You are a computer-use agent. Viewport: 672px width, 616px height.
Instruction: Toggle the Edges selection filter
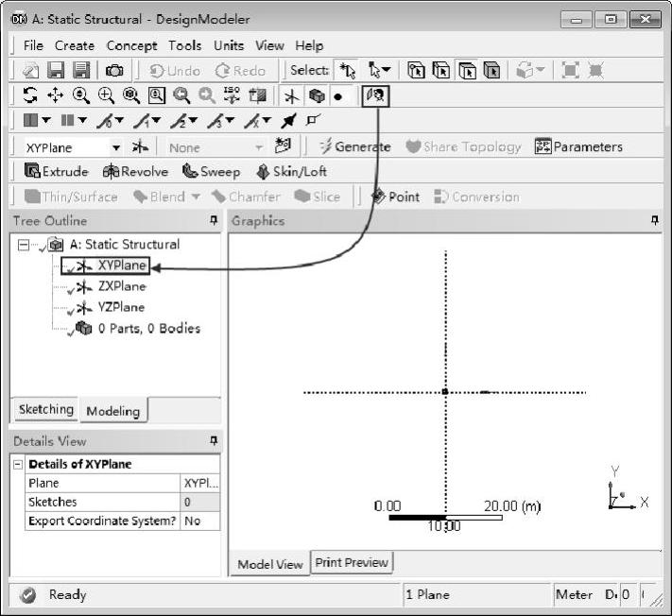[441, 70]
